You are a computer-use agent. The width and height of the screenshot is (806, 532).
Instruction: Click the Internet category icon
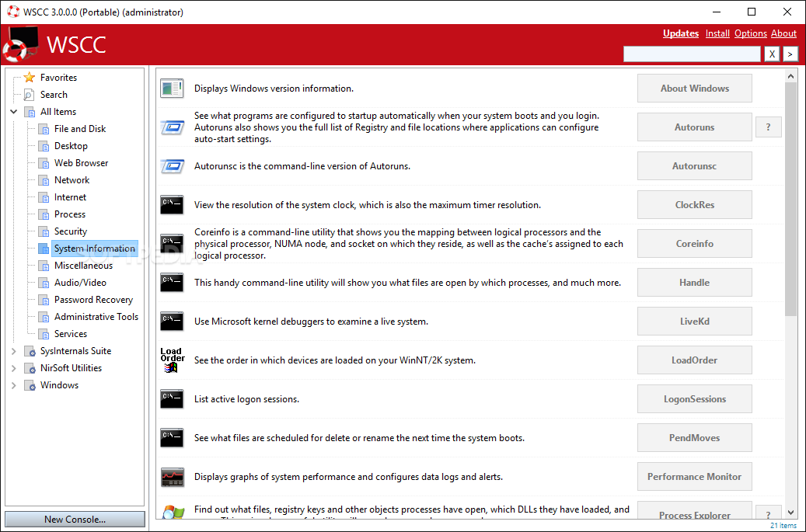tap(44, 197)
